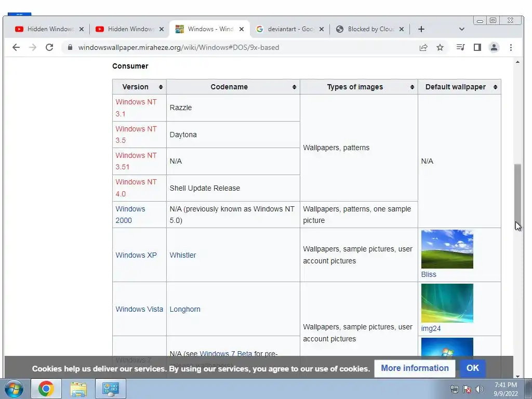Open the Windows Vista link
Viewport: 532px width, 399px height.
pos(139,309)
